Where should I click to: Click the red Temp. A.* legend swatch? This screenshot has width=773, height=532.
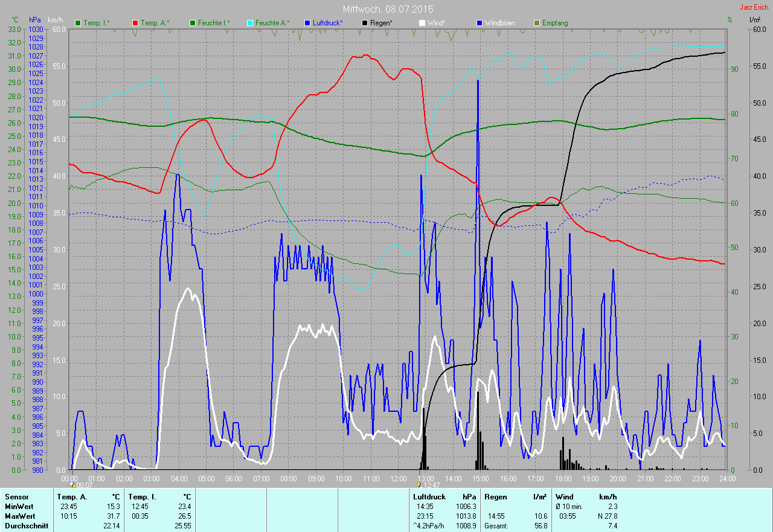click(x=135, y=23)
